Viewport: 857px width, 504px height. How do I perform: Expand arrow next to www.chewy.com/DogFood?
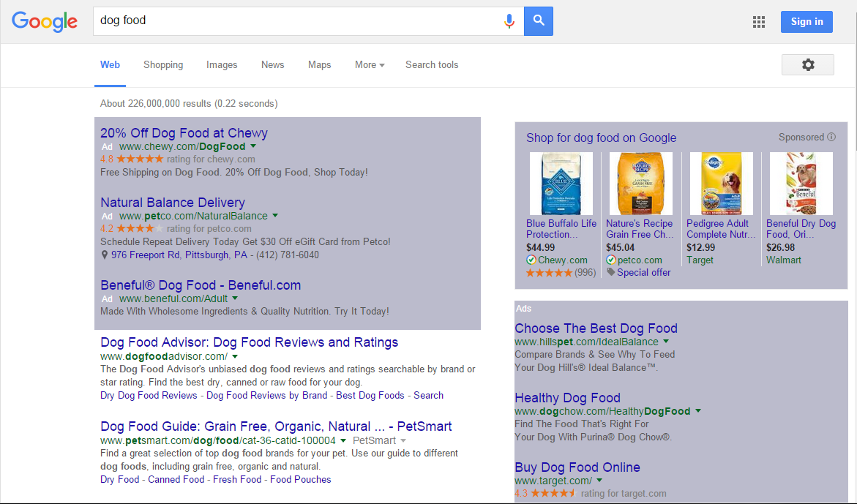[253, 146]
